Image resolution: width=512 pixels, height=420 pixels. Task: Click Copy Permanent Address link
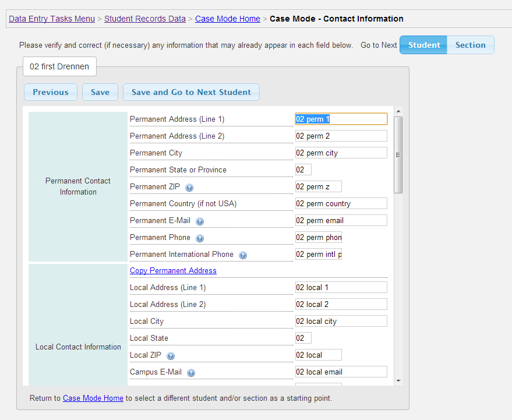pyautogui.click(x=173, y=271)
